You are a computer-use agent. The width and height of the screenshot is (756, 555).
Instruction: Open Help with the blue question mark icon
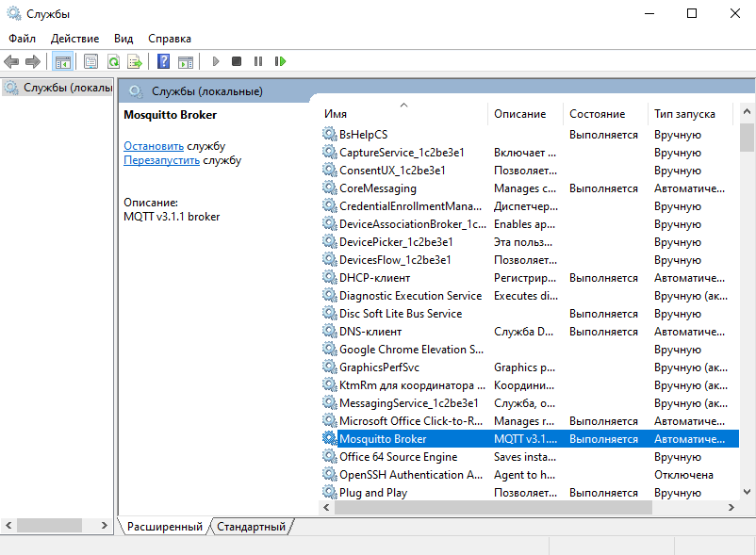pos(163,61)
